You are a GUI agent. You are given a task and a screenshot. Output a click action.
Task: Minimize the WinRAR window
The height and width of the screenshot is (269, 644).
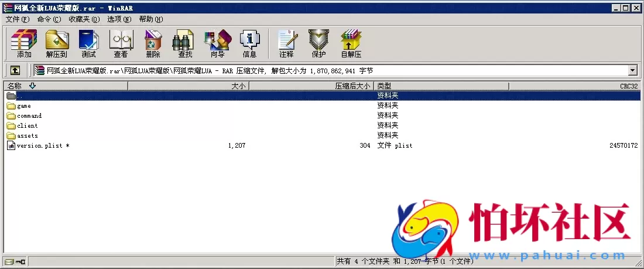pos(616,8)
